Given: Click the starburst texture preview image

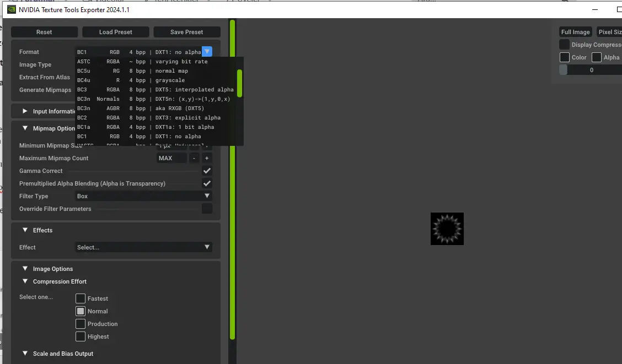Looking at the screenshot, I should point(447,229).
